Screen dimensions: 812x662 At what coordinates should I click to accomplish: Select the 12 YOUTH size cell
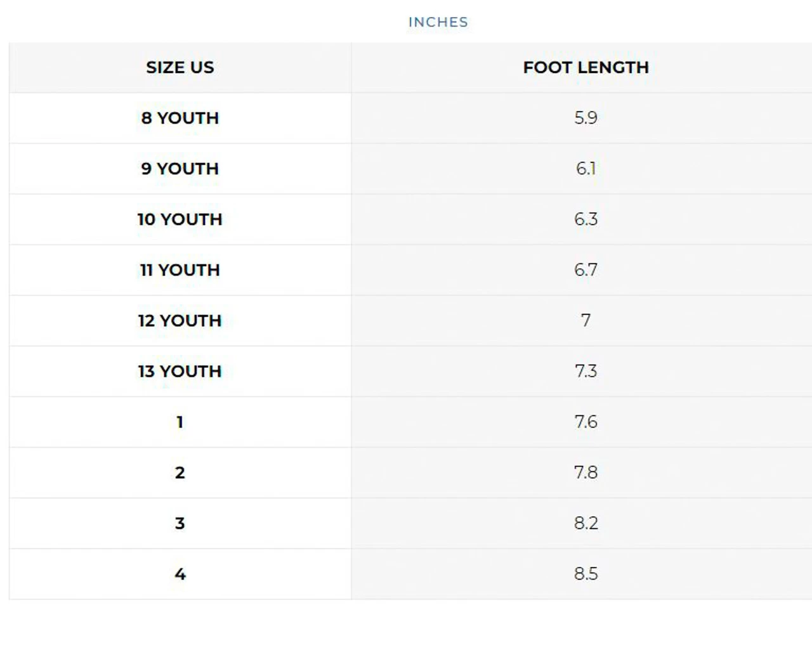pos(180,321)
